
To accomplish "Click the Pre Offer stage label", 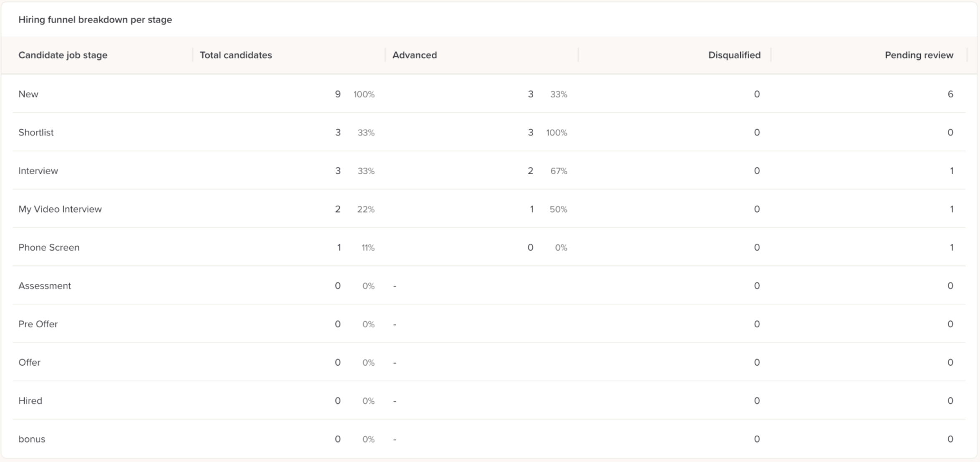I will tap(38, 324).
